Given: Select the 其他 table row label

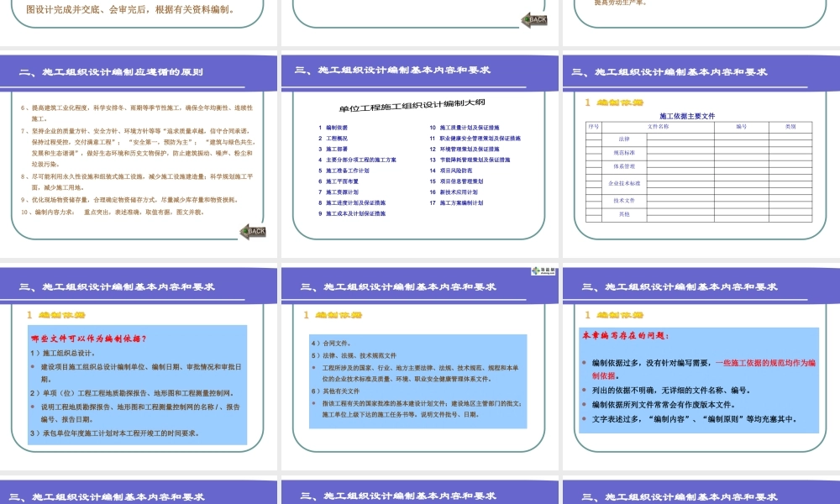Looking at the screenshot, I should pos(624,214).
